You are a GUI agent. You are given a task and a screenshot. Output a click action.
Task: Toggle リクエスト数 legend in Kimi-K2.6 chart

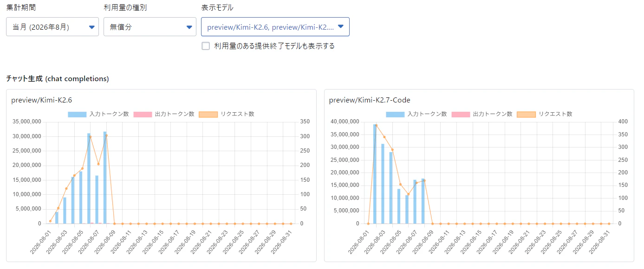(227, 114)
